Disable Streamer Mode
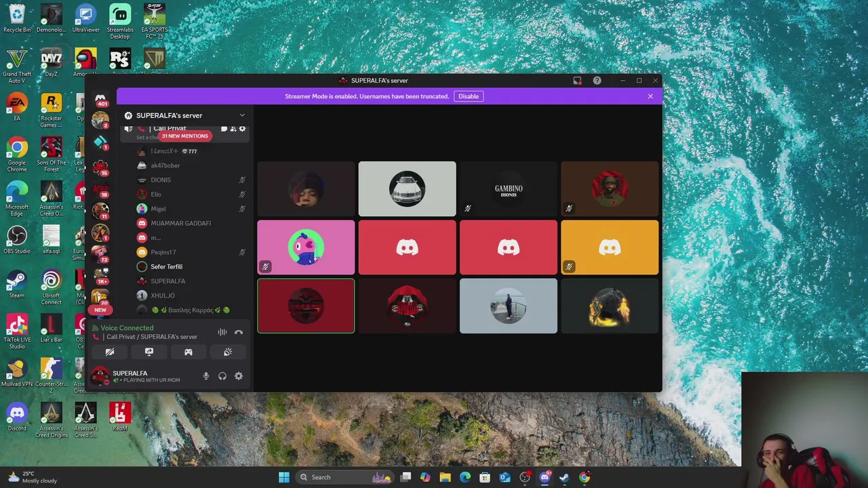Viewport: 868px width, 488px height. [469, 96]
